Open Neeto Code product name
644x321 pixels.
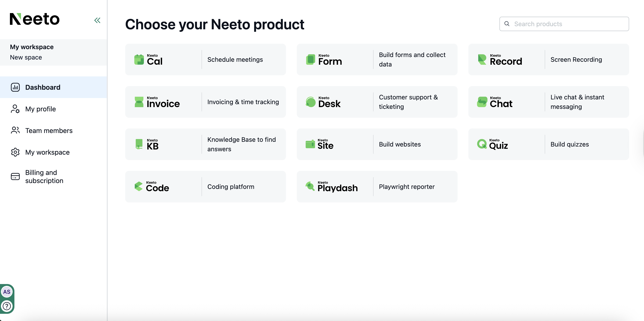[157, 187]
